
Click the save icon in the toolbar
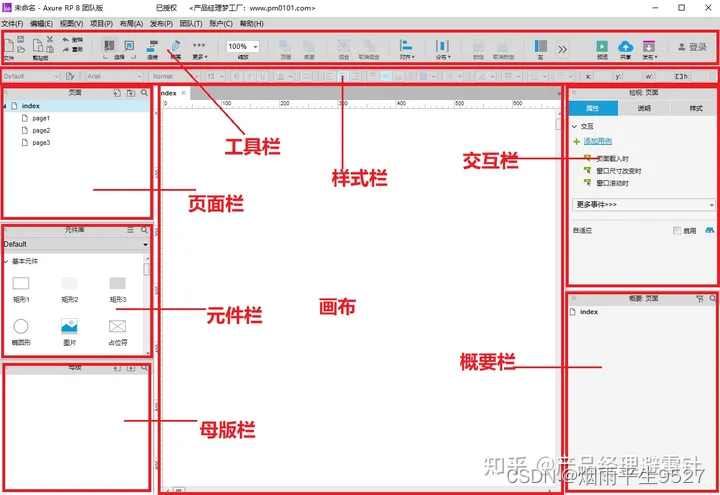tap(21, 40)
